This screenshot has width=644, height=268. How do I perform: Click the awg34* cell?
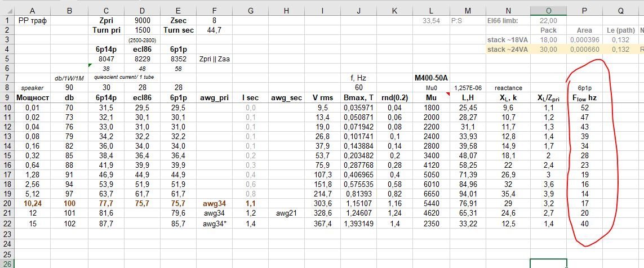(214, 223)
